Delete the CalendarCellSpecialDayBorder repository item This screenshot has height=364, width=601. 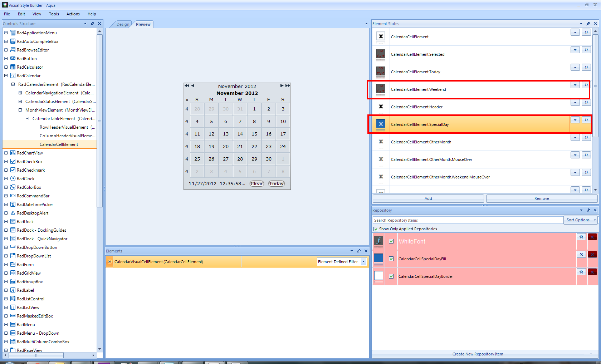[x=592, y=272]
